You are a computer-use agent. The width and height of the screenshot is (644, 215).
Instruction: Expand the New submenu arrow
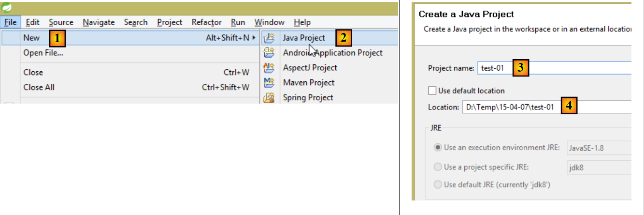[254, 38]
